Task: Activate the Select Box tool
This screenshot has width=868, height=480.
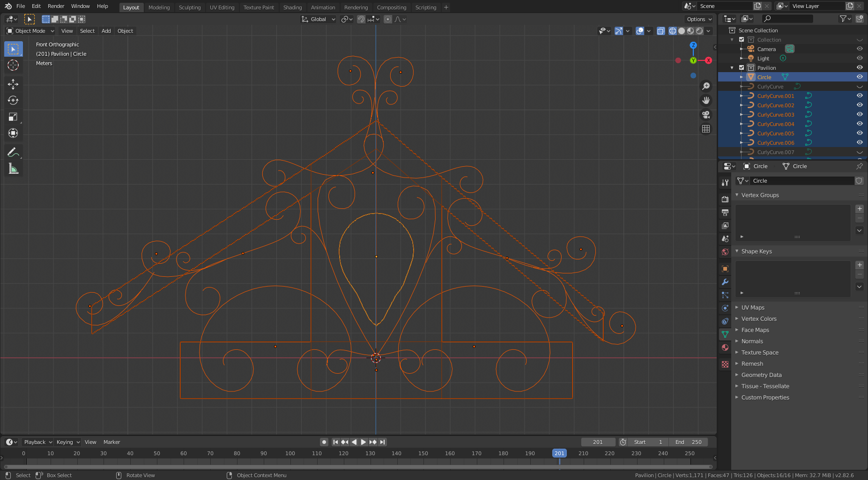Action: 13,49
